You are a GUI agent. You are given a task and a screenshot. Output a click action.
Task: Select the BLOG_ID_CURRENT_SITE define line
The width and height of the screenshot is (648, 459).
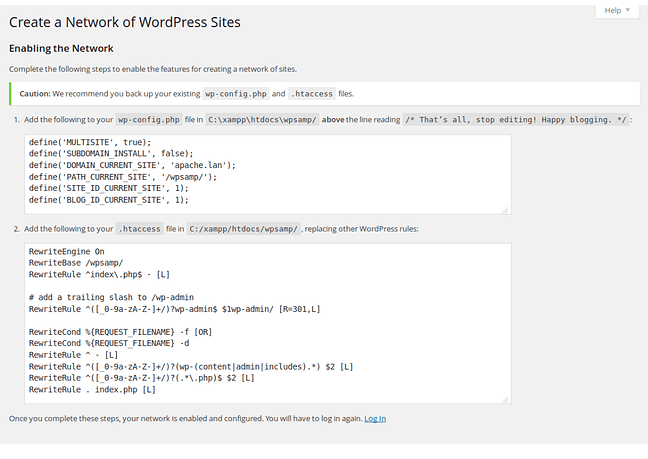click(109, 200)
